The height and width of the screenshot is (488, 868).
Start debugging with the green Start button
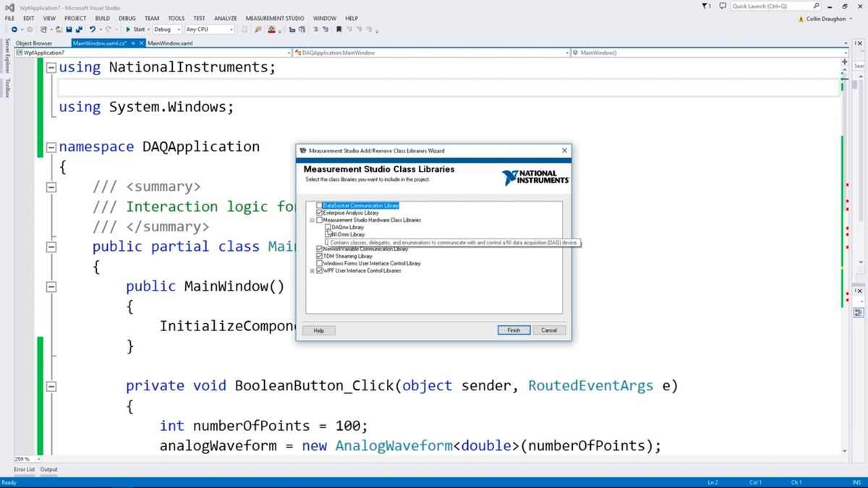135,29
